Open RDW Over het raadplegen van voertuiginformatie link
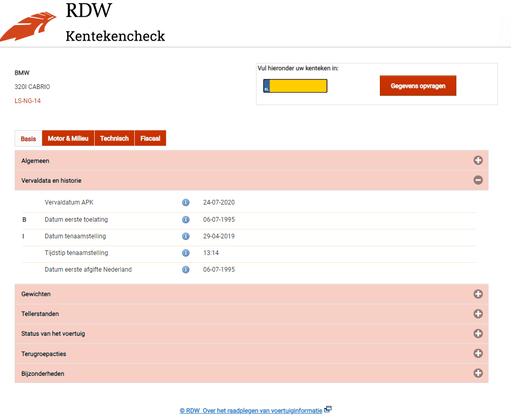This screenshot has height=420, width=511. (251, 411)
